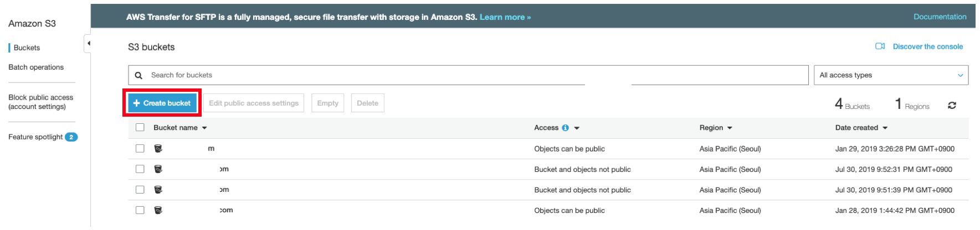The image size is (980, 230).
Task: Open Block public access account settings
Action: tap(40, 102)
